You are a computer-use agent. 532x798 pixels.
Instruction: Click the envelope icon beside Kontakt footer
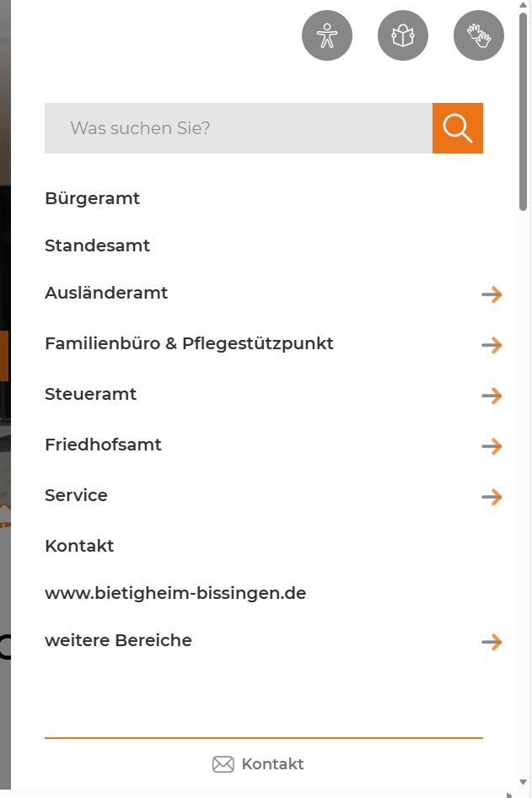(x=223, y=764)
